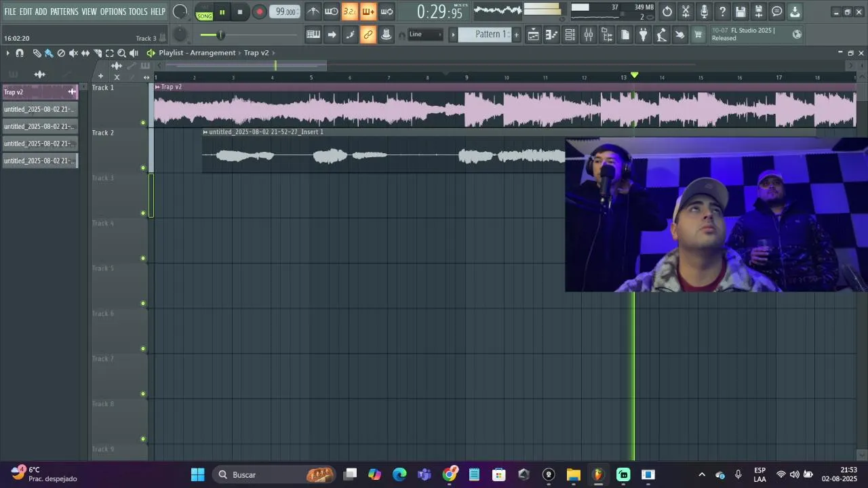Screen dimensions: 868x488
Task: Open the EDIT menu
Action: coord(26,12)
